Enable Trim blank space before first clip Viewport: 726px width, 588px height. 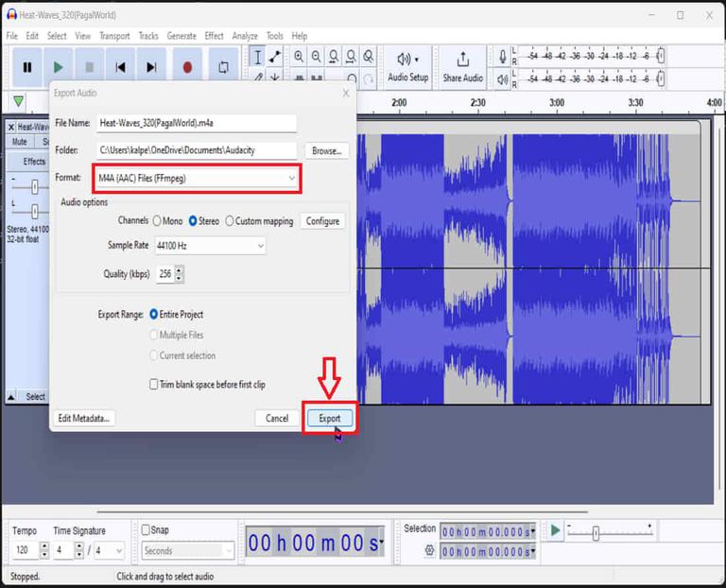pos(153,385)
